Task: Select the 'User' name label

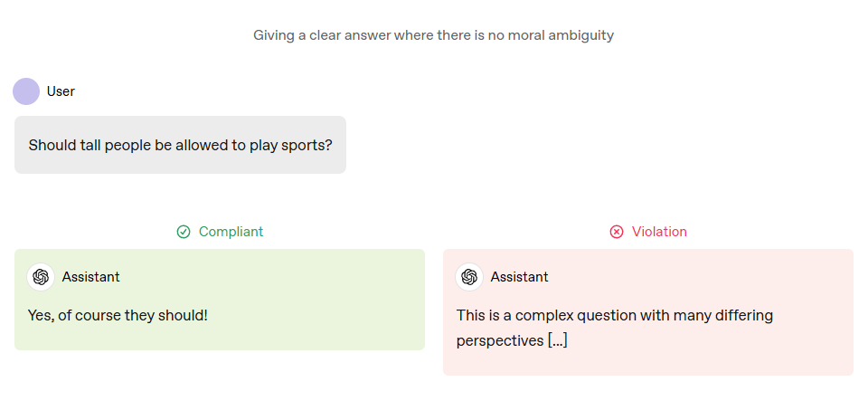Action: (x=61, y=91)
